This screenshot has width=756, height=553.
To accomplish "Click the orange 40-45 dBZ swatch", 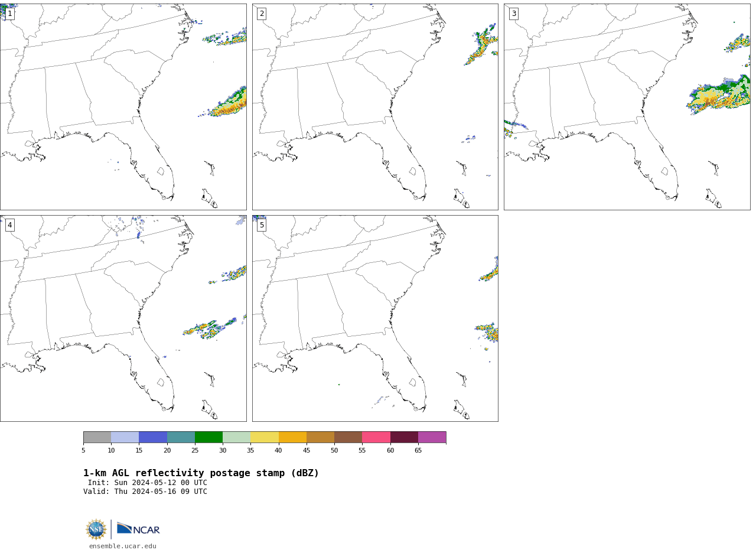I will pos(292,437).
